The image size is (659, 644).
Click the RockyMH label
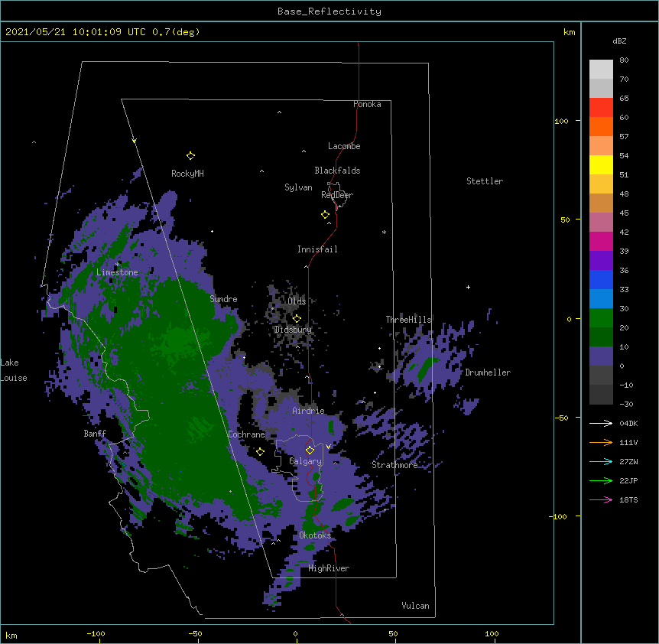pos(187,174)
